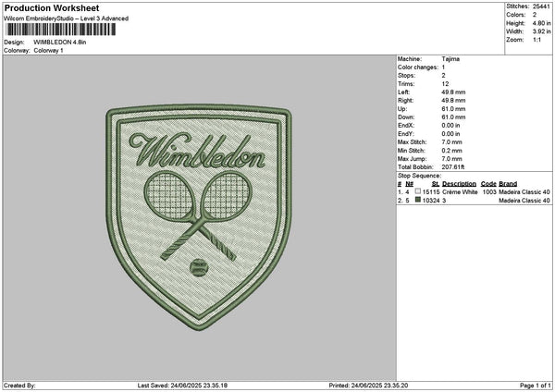Click the dark green thread swatch in row 2
Viewport: 555px width, 392px height.
(x=418, y=200)
